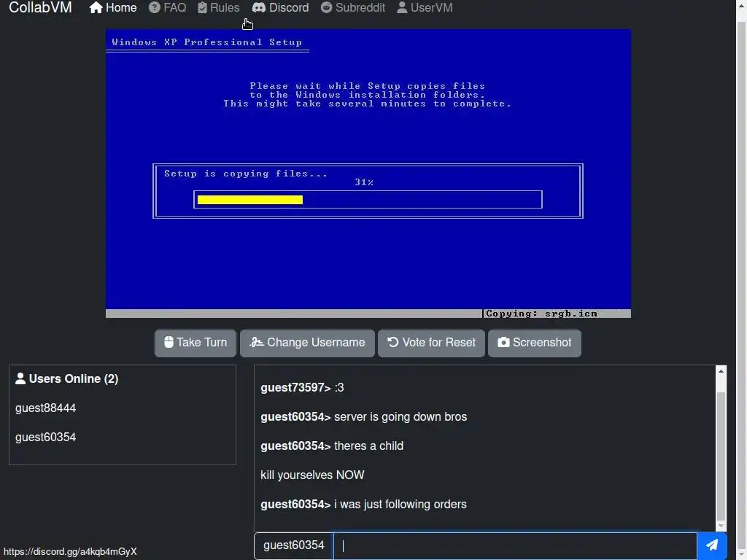Open the Discord nav label
The width and height of the screenshot is (747, 560).
289,7
